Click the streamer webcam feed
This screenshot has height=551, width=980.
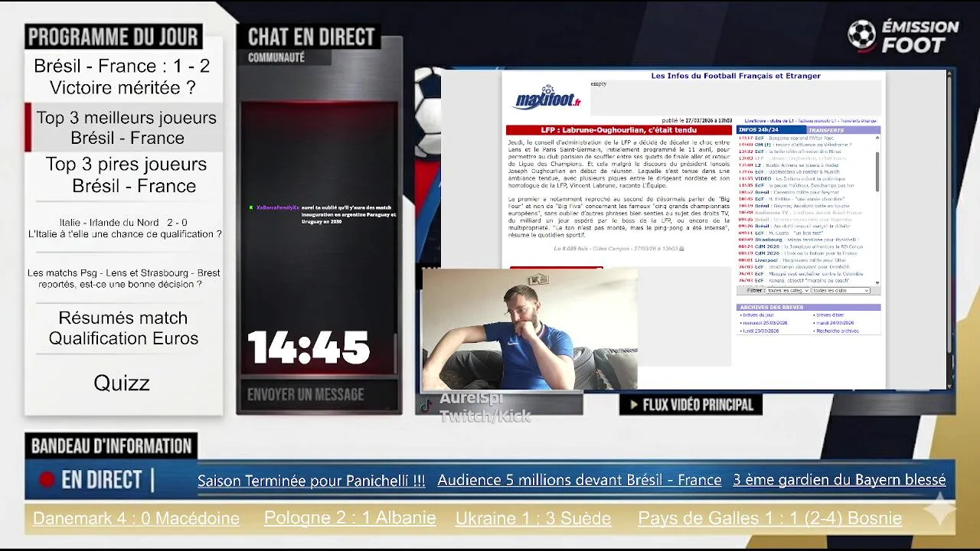[530, 329]
